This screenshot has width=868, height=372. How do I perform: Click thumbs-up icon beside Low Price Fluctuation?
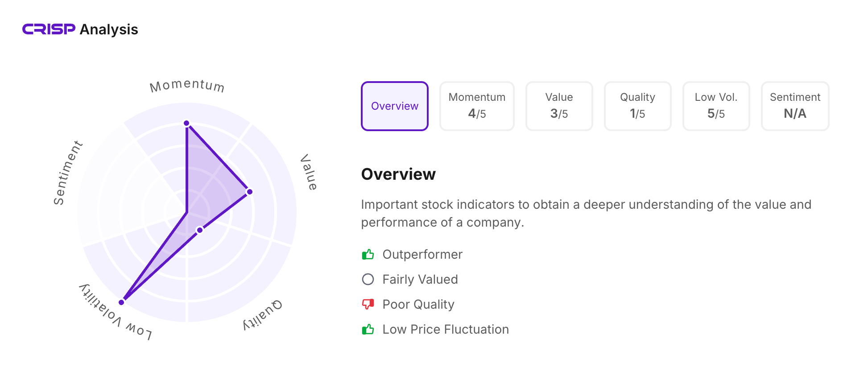(x=368, y=330)
